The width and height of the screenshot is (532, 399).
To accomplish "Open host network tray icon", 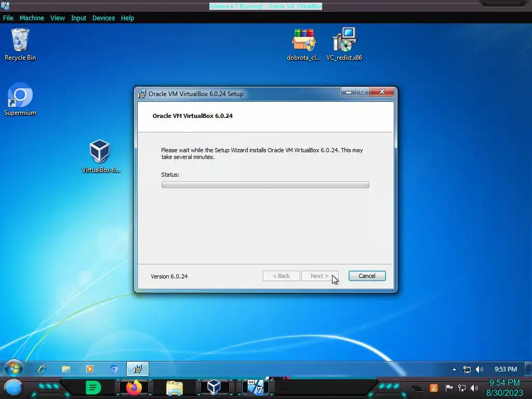I will click(x=462, y=388).
